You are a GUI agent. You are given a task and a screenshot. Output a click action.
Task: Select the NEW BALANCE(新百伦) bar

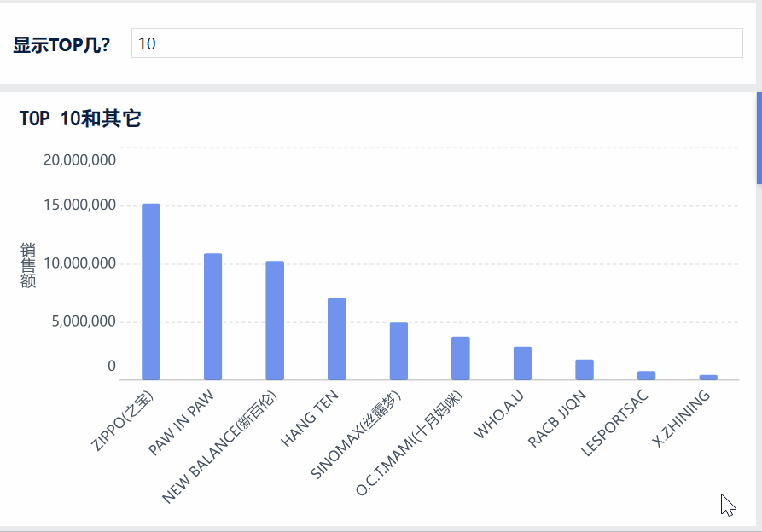[x=275, y=321]
